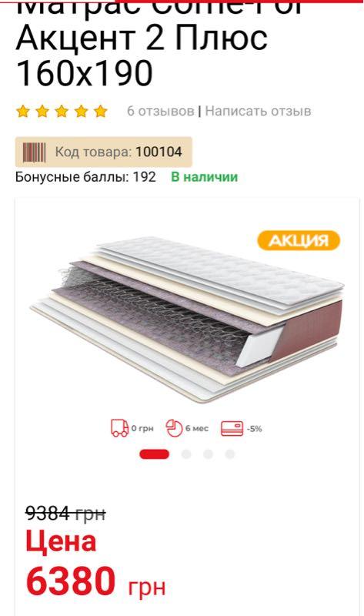The height and width of the screenshot is (616, 364).
Task: Click the product code 100104
Action: 159,152
